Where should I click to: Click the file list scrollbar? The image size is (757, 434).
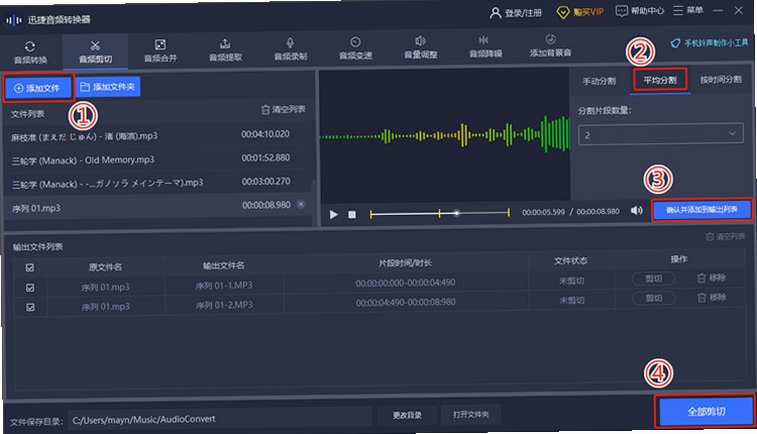click(x=314, y=203)
